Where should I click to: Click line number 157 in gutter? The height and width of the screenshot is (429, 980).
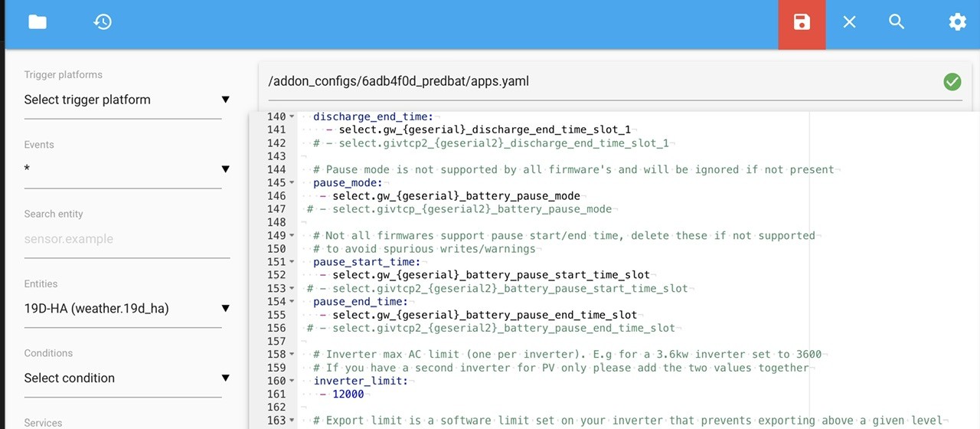coord(276,341)
